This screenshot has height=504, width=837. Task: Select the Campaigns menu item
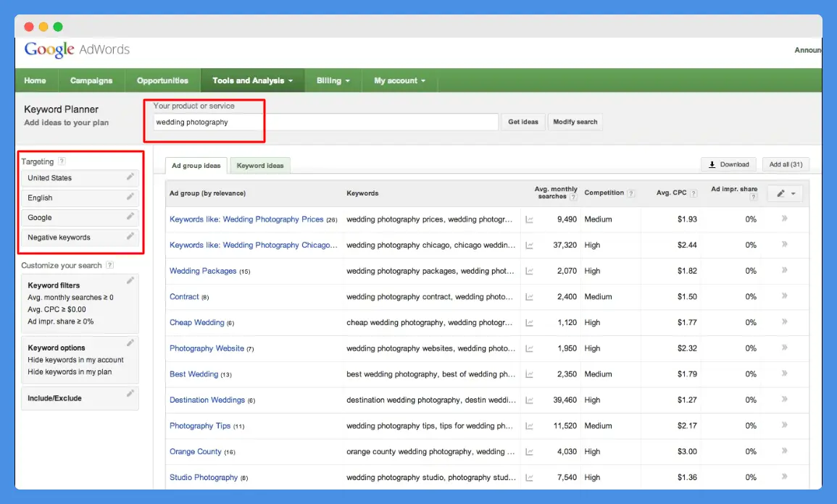[x=91, y=80]
